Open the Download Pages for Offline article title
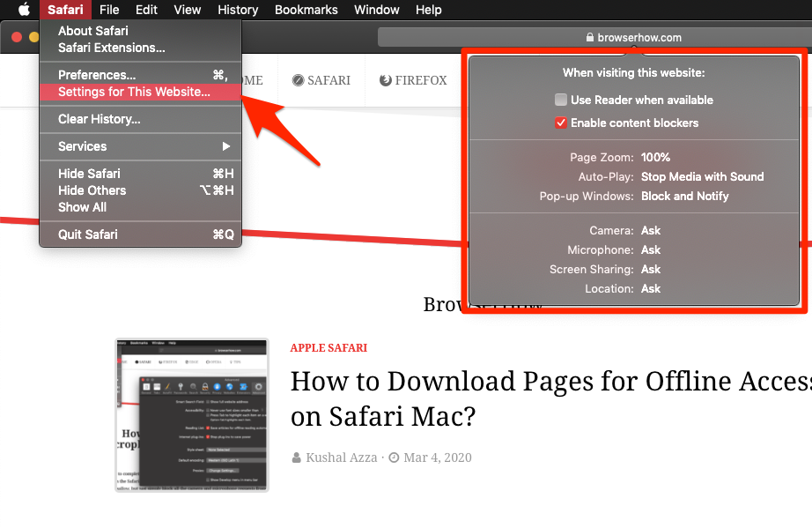 pyautogui.click(x=551, y=398)
